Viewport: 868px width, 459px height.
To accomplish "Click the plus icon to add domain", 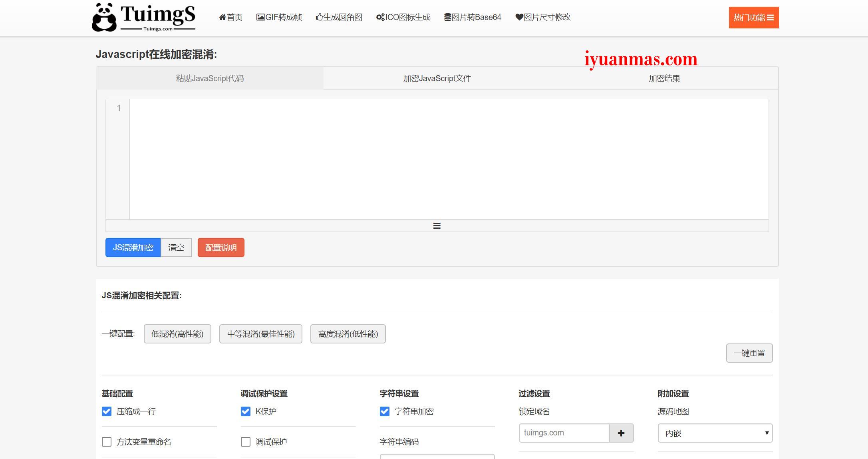I will (x=621, y=433).
